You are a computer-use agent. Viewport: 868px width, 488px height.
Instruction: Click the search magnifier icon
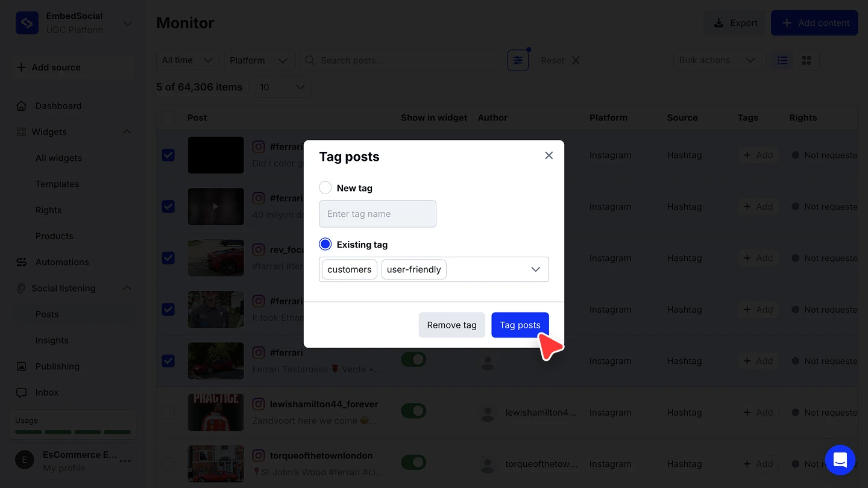(310, 60)
